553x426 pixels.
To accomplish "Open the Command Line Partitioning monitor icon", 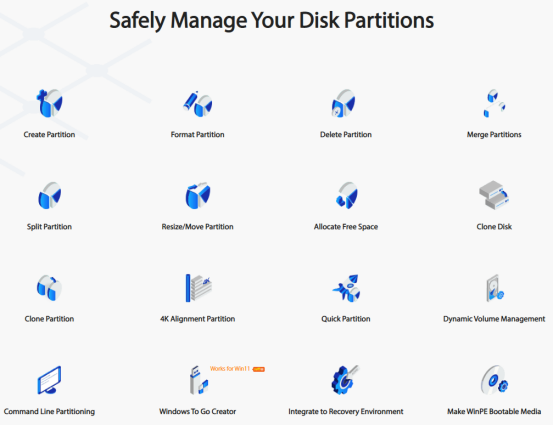I will click(49, 380).
